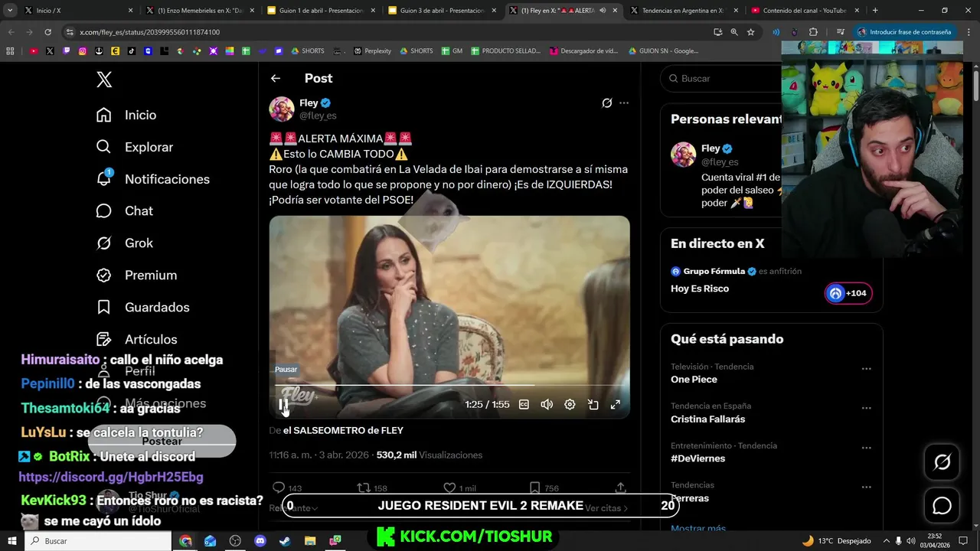The height and width of the screenshot is (551, 980).
Task: Open the Descargador de víd... bookmark
Action: point(583,51)
